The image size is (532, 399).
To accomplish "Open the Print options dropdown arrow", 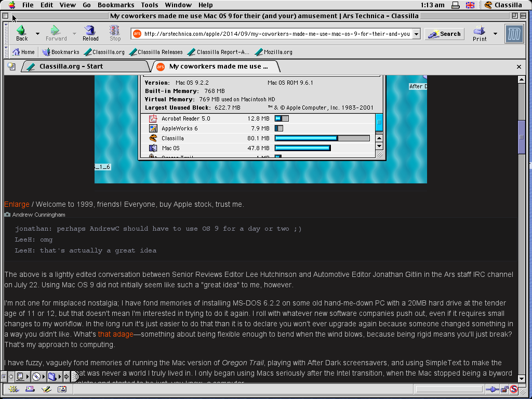I will pos(495,34).
